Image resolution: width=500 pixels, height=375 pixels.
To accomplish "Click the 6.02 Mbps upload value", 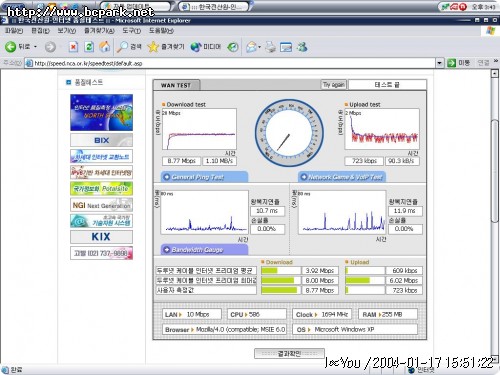I will point(404,281).
